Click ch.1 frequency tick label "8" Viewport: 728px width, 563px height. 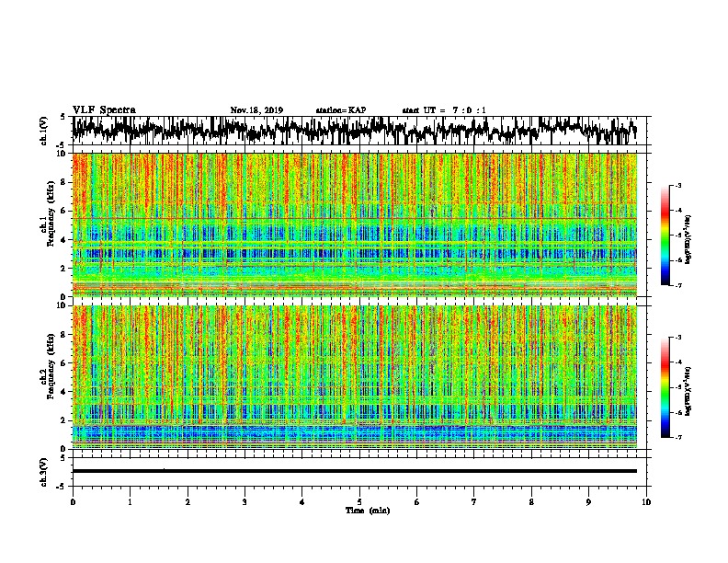(64, 182)
